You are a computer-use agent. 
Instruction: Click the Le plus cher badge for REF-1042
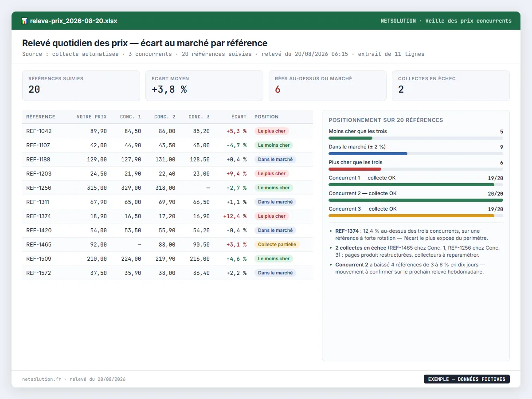272,131
